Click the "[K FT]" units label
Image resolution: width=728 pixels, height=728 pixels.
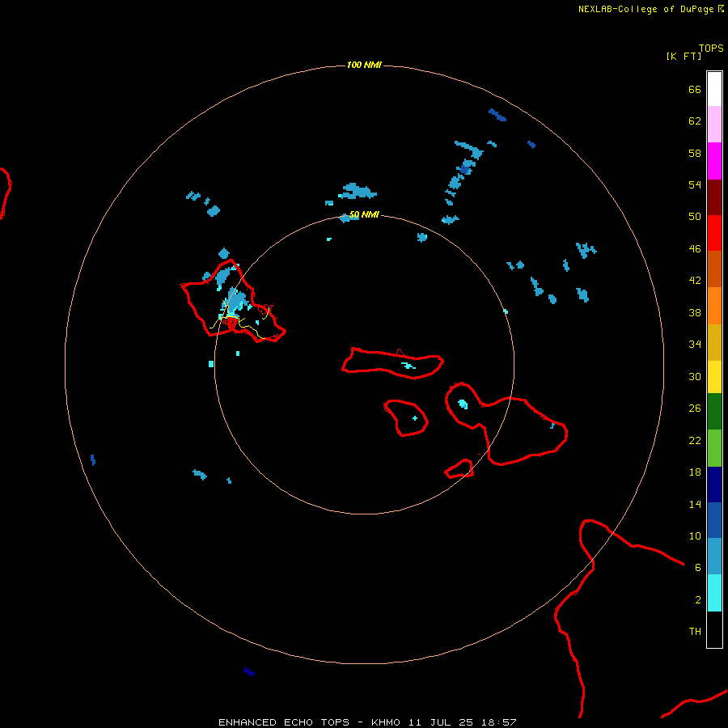[x=684, y=56]
